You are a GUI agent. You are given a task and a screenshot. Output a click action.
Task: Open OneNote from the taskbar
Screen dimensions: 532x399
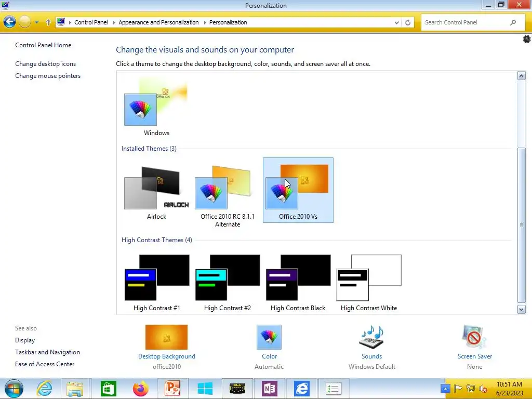[x=270, y=389]
